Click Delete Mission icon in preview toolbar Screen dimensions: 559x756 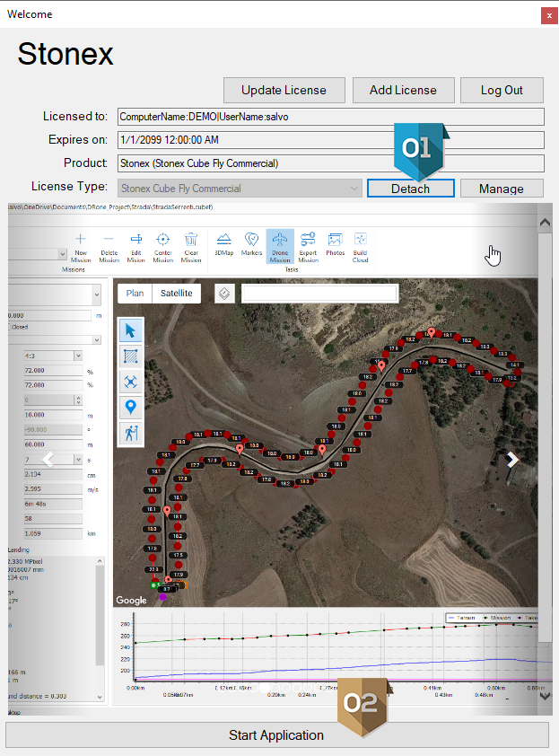click(109, 247)
